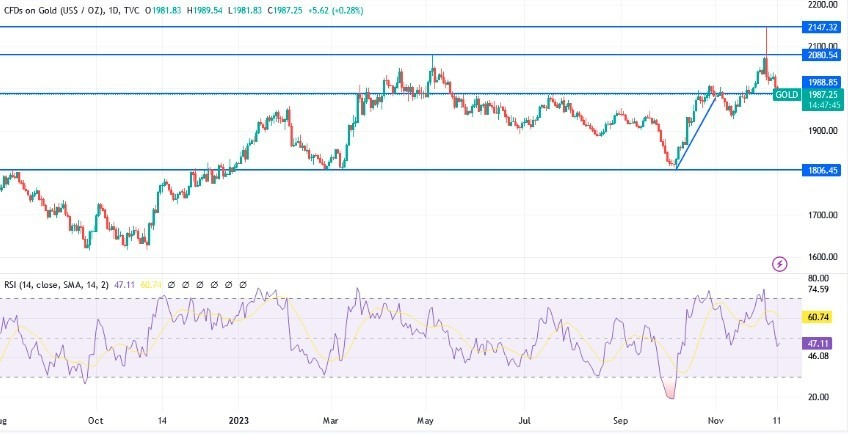Click the purple 47.11 RSI axis tag

[817, 344]
